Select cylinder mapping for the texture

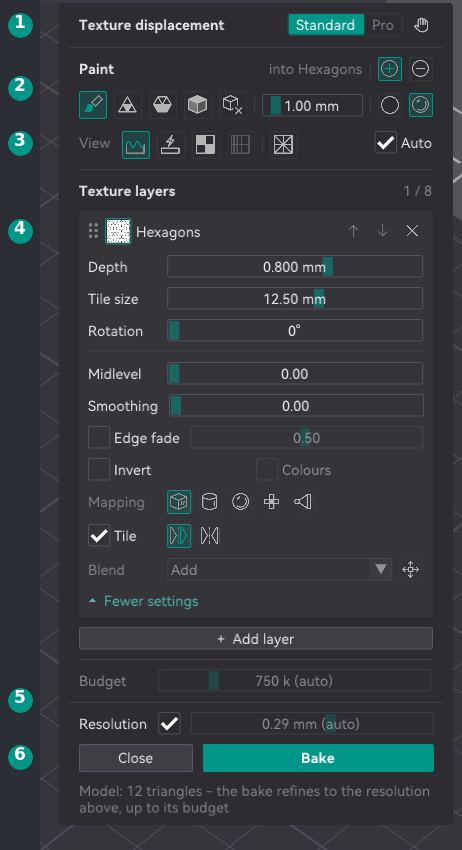pos(210,502)
